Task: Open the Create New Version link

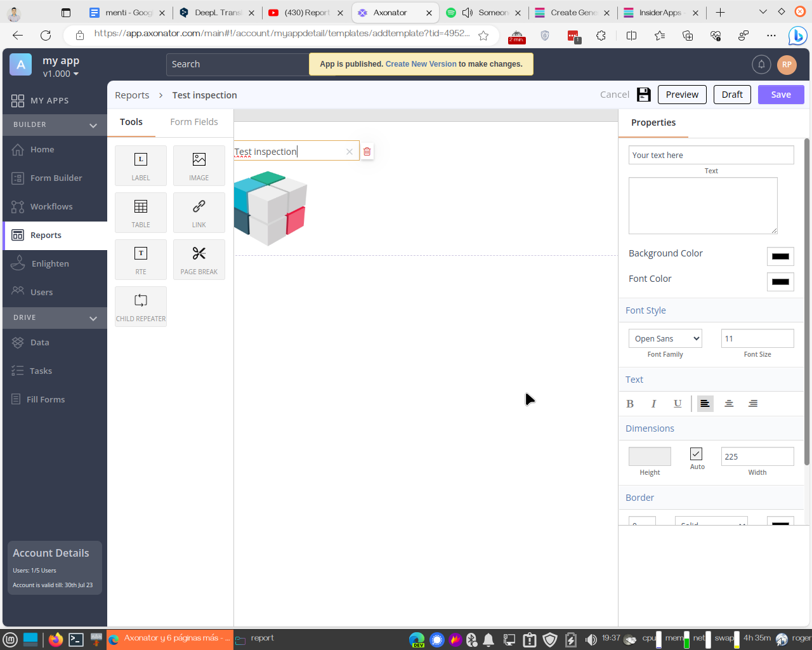Action: point(421,64)
